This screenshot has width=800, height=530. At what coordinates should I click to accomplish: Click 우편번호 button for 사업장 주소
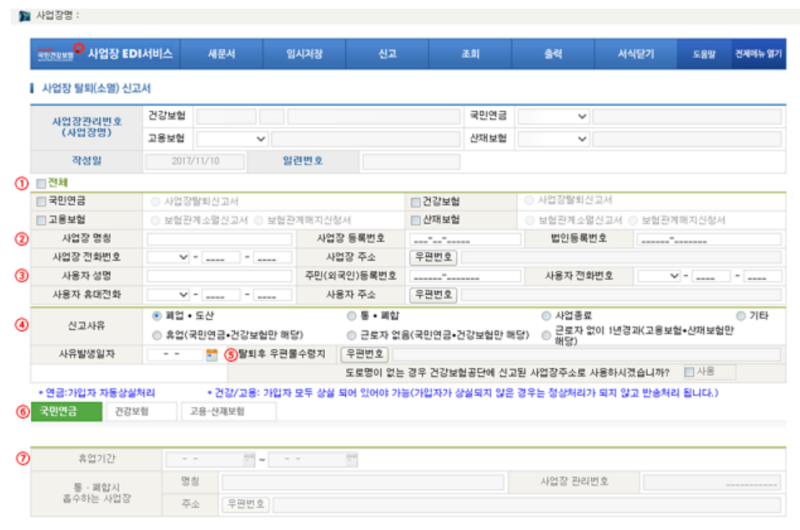[x=433, y=257]
